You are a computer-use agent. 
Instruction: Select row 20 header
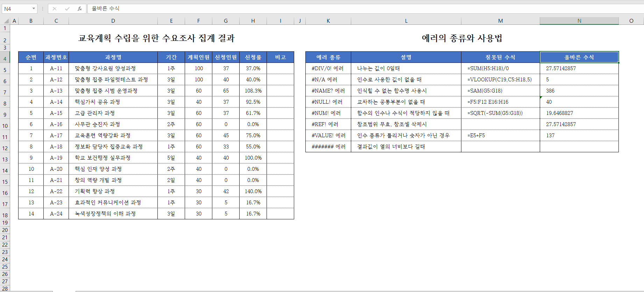[5, 230]
